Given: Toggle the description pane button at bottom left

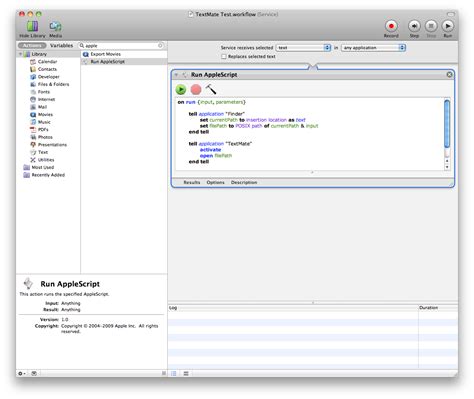Looking at the screenshot, I should click(x=34, y=373).
